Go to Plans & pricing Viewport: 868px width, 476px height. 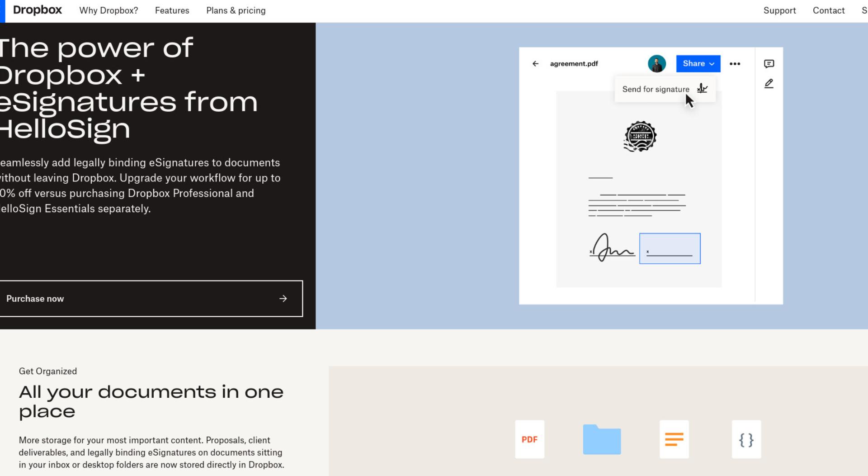point(236,10)
